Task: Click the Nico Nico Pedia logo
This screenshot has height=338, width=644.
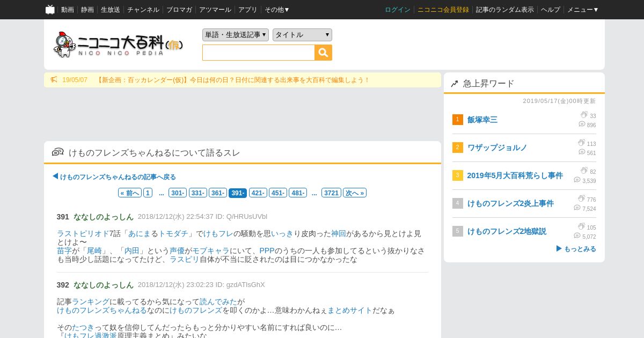Action: click(x=119, y=45)
